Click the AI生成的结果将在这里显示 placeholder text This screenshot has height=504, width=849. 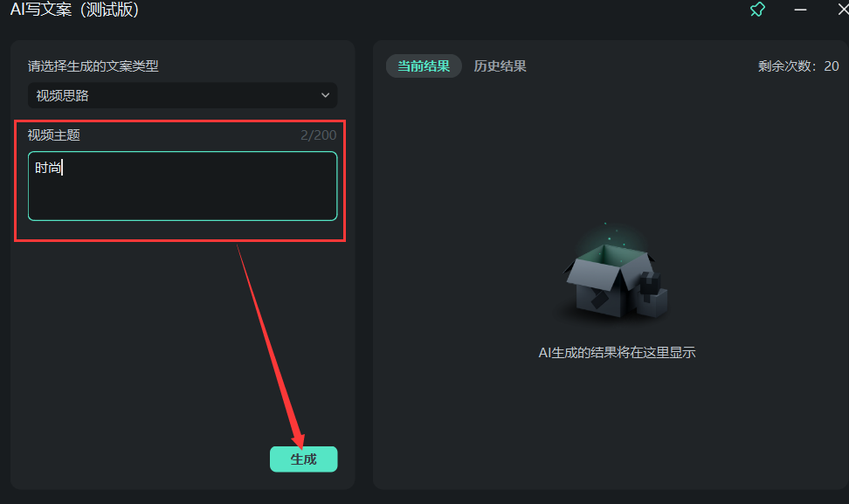click(x=618, y=352)
